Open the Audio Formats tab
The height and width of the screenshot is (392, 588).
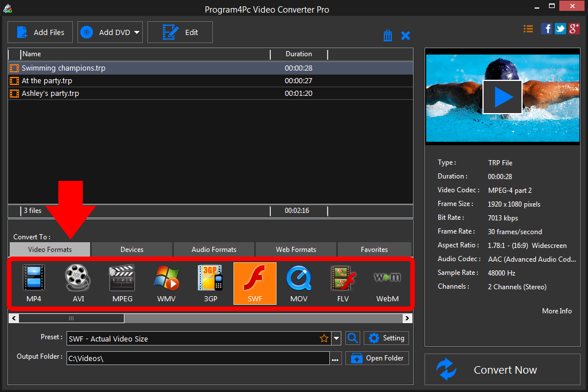(213, 249)
